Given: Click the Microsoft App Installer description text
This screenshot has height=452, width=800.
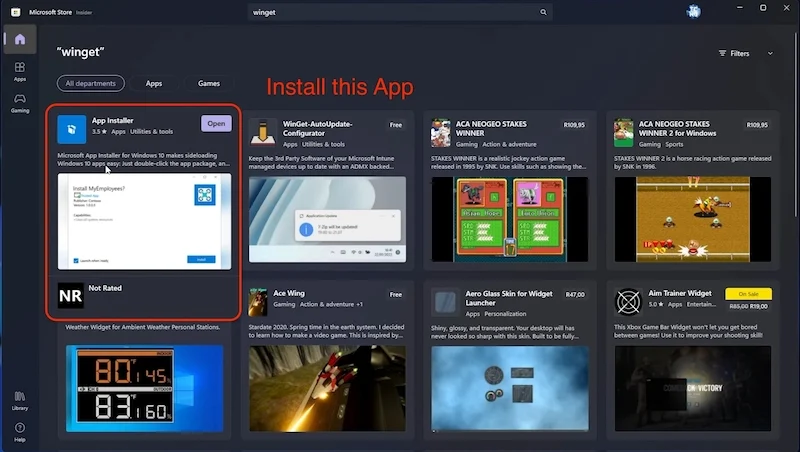Looking at the screenshot, I should click(143, 159).
